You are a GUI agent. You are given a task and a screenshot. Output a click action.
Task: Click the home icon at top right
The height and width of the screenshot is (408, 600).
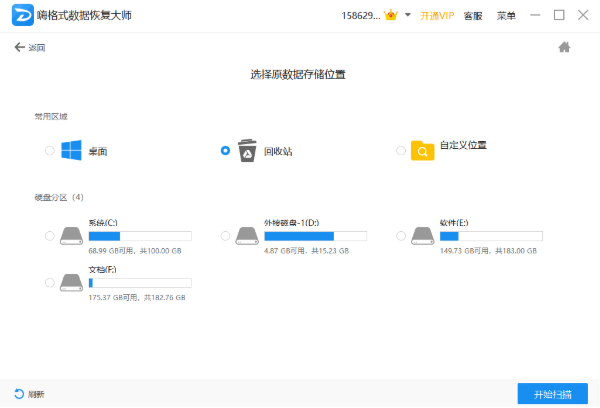[564, 47]
